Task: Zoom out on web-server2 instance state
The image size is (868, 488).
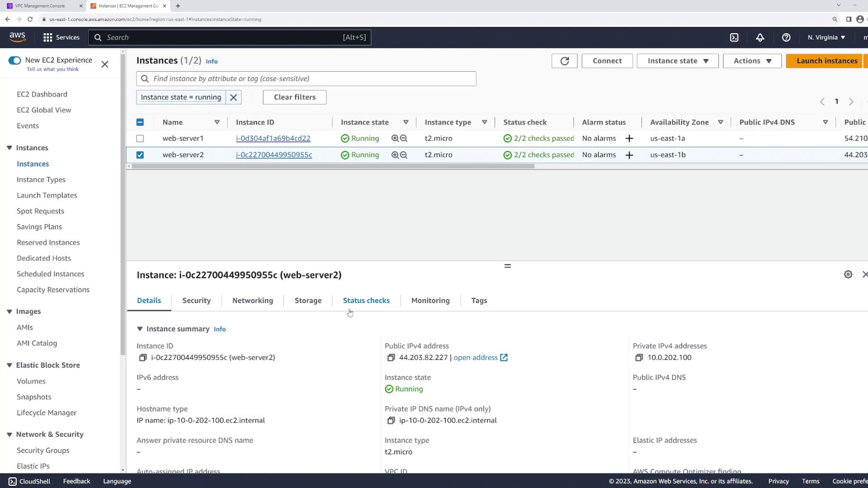Action: 404,155
